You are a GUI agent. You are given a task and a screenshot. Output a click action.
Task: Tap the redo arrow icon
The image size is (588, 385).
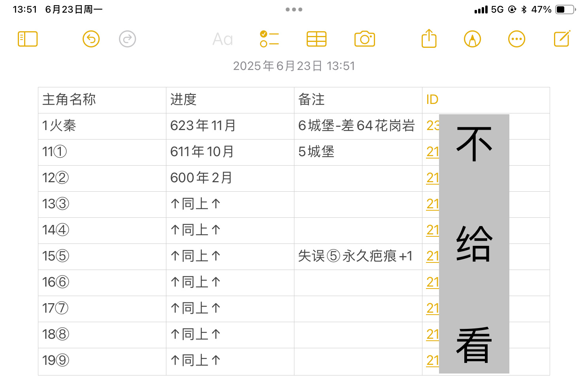127,39
